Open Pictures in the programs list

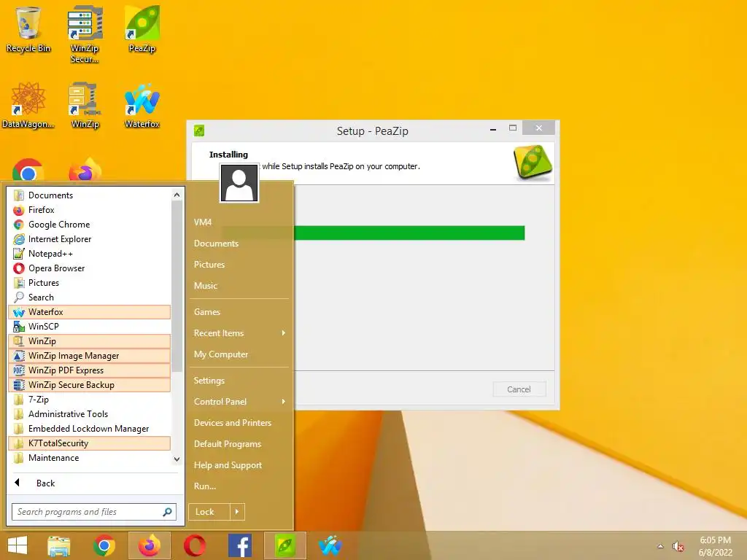coord(90,283)
